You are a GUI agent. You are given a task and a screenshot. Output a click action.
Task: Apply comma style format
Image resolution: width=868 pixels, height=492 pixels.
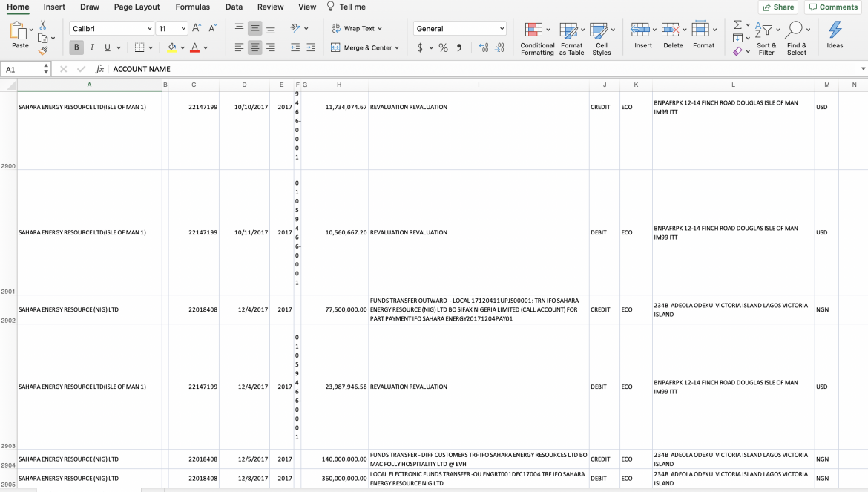pyautogui.click(x=459, y=47)
